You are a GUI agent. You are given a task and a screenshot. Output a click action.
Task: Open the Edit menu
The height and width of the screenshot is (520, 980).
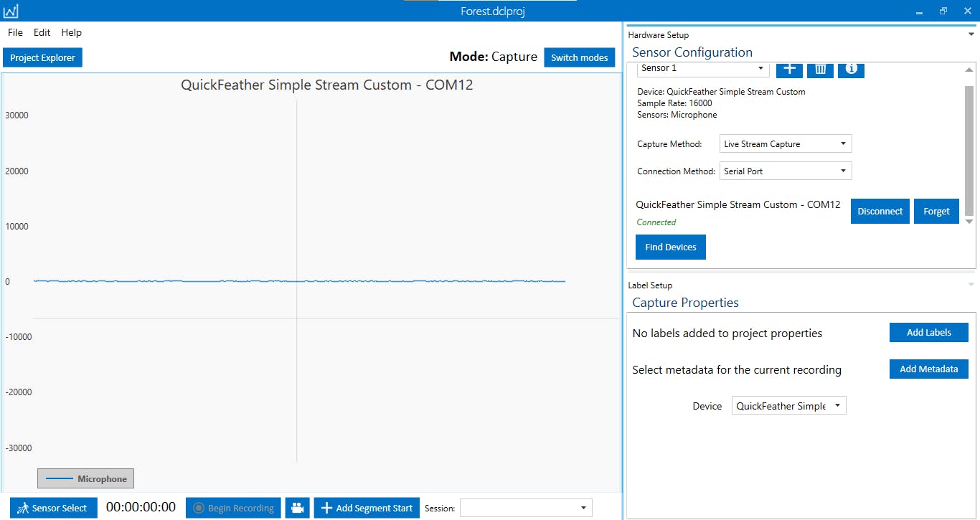[x=42, y=32]
